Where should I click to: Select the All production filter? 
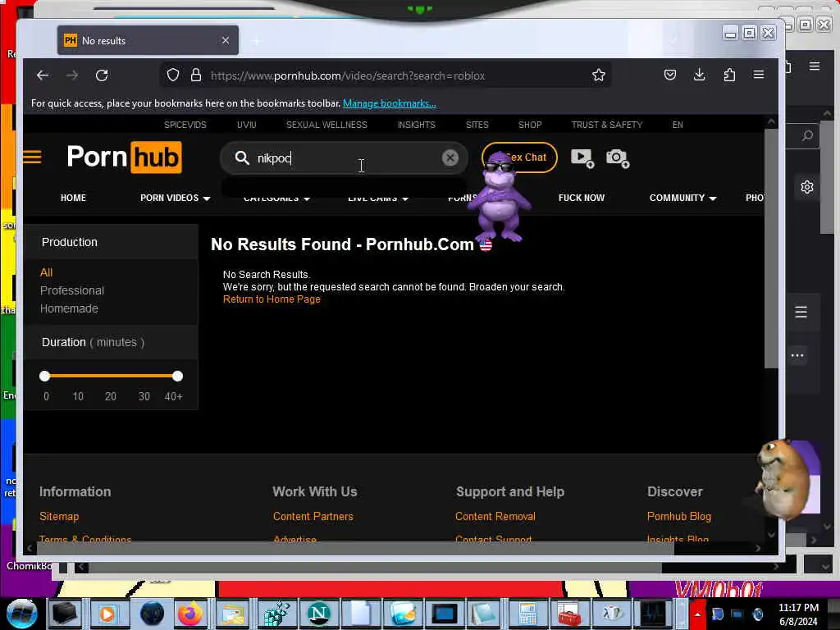coord(46,272)
